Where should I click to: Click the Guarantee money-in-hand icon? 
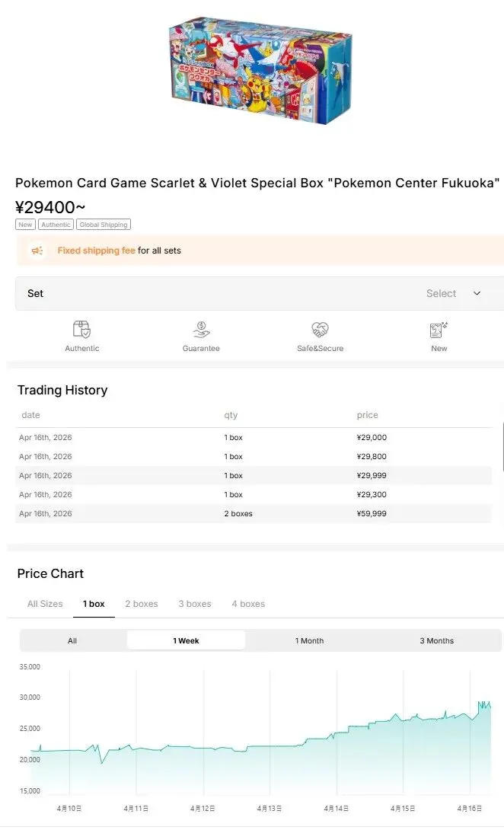point(201,329)
